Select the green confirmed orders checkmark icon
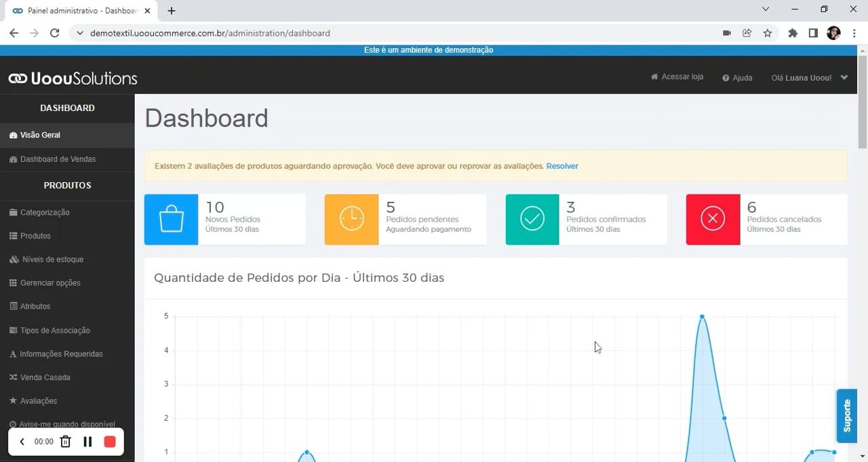Image resolution: width=868 pixels, height=462 pixels. pyautogui.click(x=532, y=219)
